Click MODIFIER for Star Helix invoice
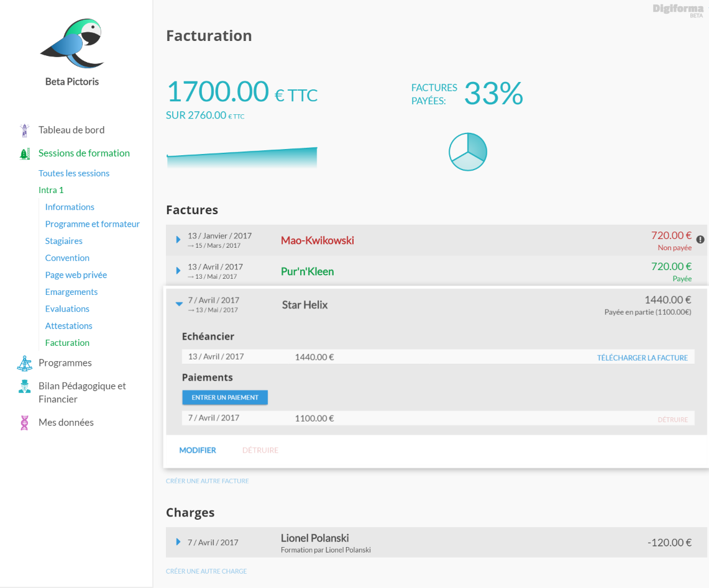709x588 pixels. (198, 450)
